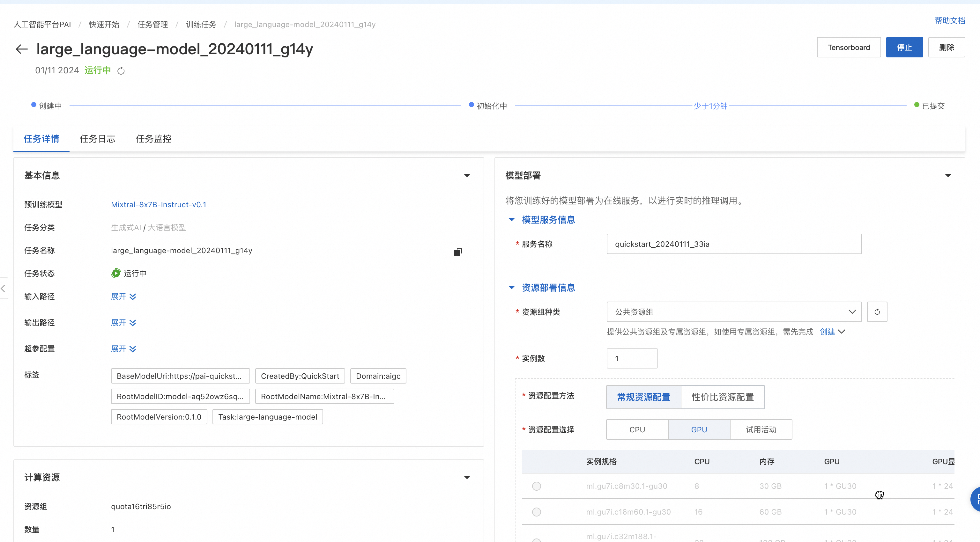Open the floating blue helper widget at the right edge
The width and height of the screenshot is (980, 542).
click(x=976, y=499)
